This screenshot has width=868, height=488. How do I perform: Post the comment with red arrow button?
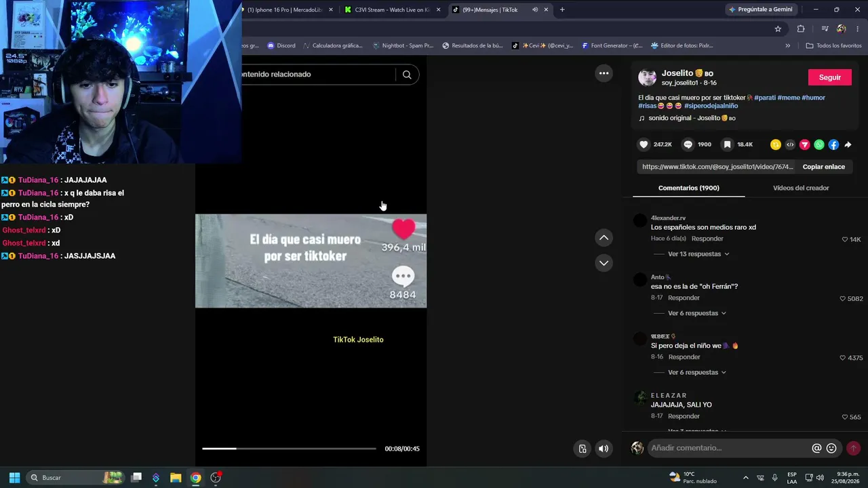click(853, 448)
